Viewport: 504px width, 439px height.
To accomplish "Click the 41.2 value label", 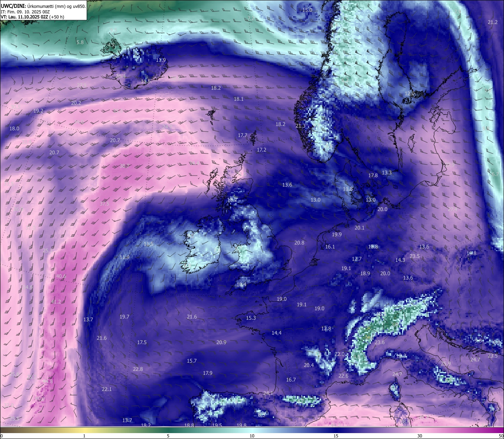I will pyautogui.click(x=56, y=302).
